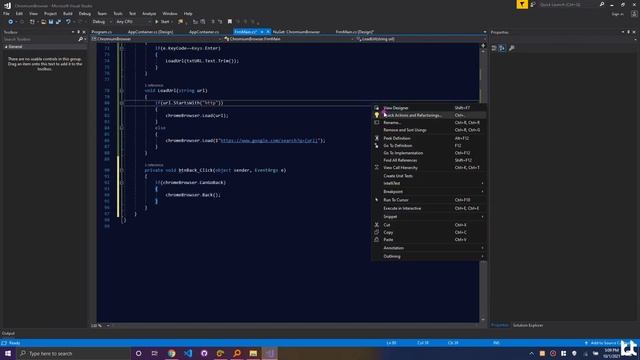
Task: Select Go To Definition
Action: coord(428,146)
